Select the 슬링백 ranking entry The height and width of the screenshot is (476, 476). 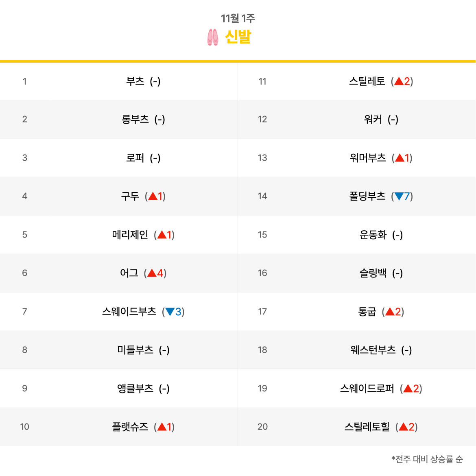point(373,273)
